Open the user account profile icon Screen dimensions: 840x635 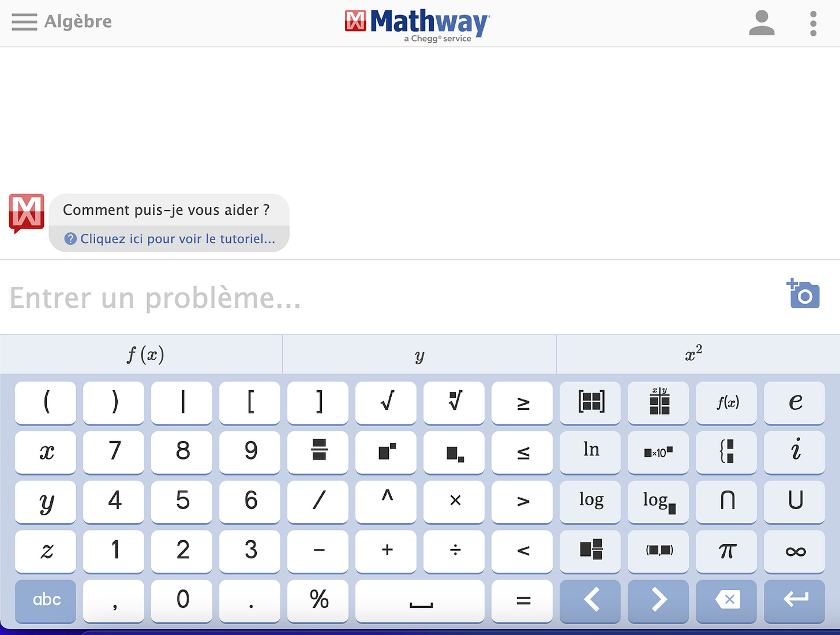pyautogui.click(x=762, y=23)
